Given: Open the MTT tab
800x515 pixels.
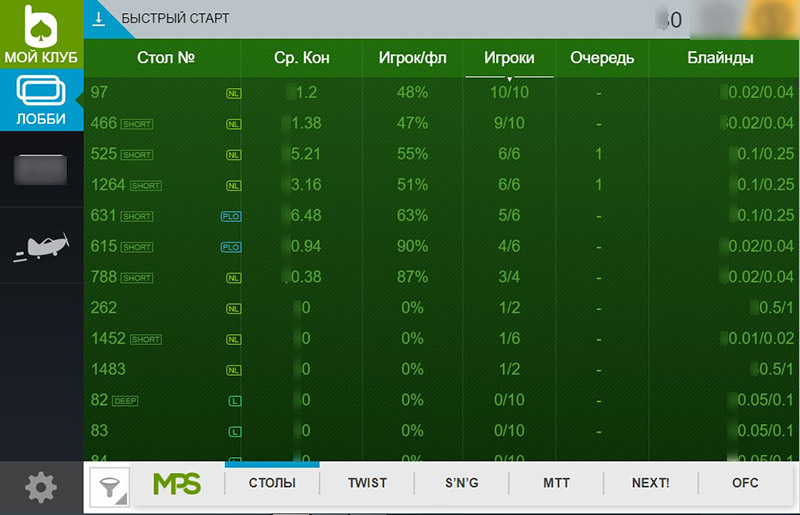Looking at the screenshot, I should click(557, 483).
